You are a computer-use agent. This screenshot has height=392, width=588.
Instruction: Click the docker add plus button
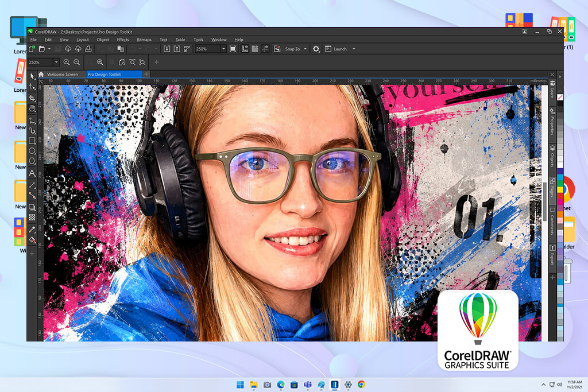(x=552, y=277)
